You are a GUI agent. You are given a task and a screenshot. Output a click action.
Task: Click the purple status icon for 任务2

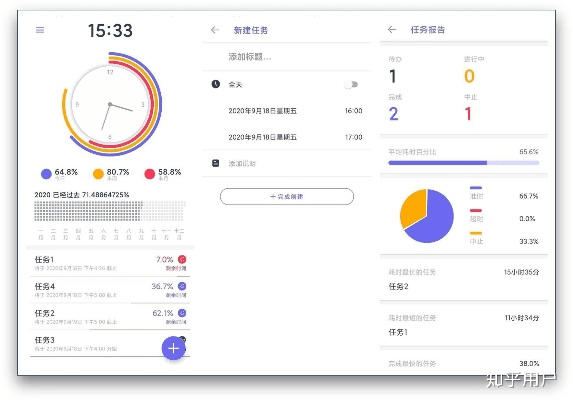pos(182,313)
